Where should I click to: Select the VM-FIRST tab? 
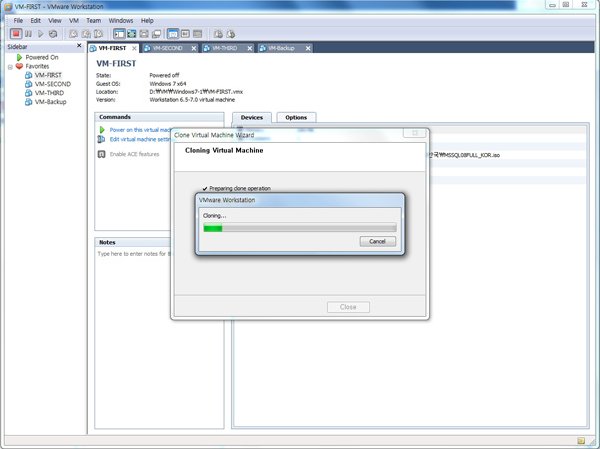point(112,48)
